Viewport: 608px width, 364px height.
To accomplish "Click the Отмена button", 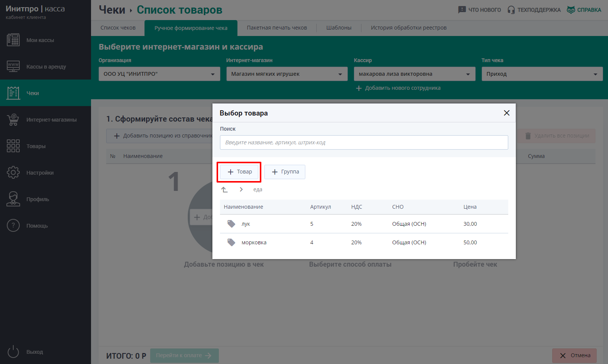I will pyautogui.click(x=574, y=355).
